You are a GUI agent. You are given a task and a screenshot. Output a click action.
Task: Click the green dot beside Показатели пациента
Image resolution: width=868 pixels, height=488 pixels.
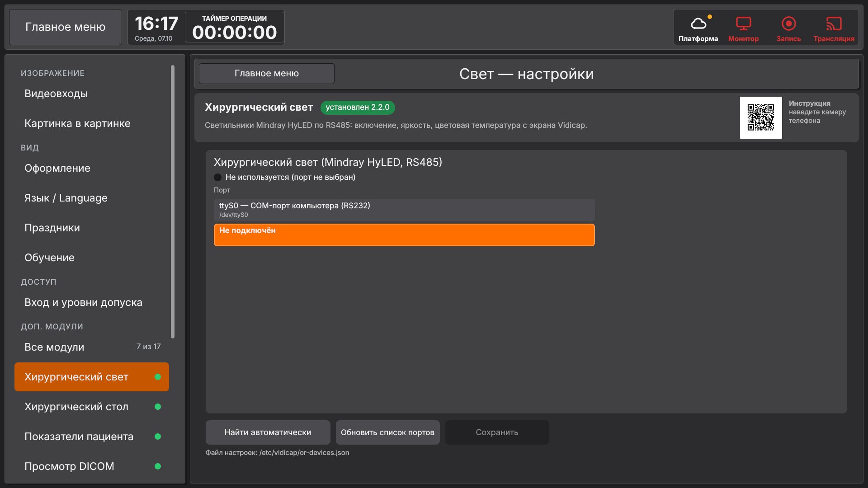click(158, 436)
